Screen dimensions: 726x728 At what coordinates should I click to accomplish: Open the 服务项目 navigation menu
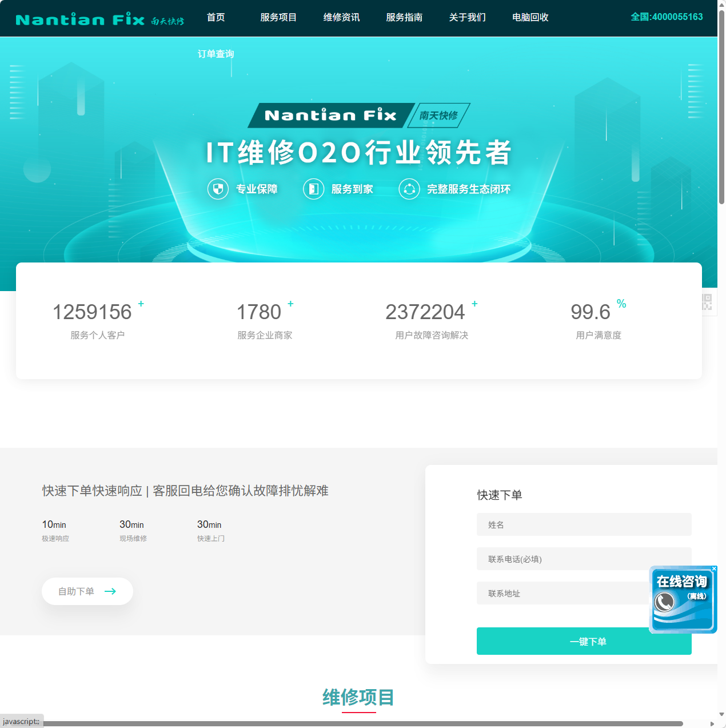[x=278, y=18]
